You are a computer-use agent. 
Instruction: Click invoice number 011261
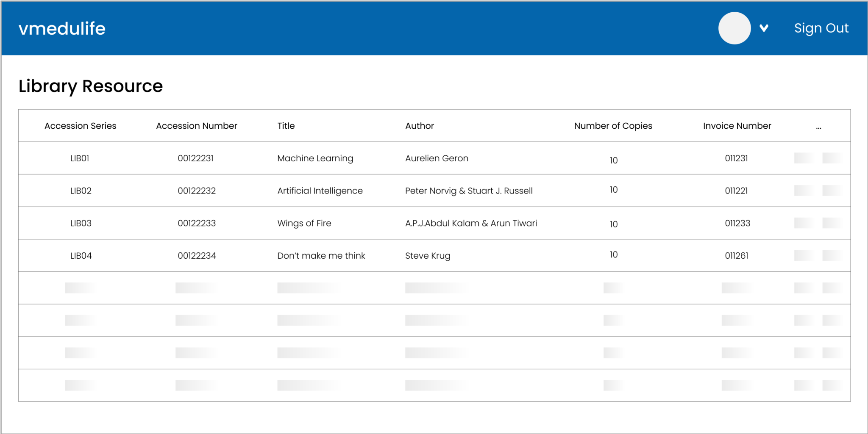click(737, 256)
